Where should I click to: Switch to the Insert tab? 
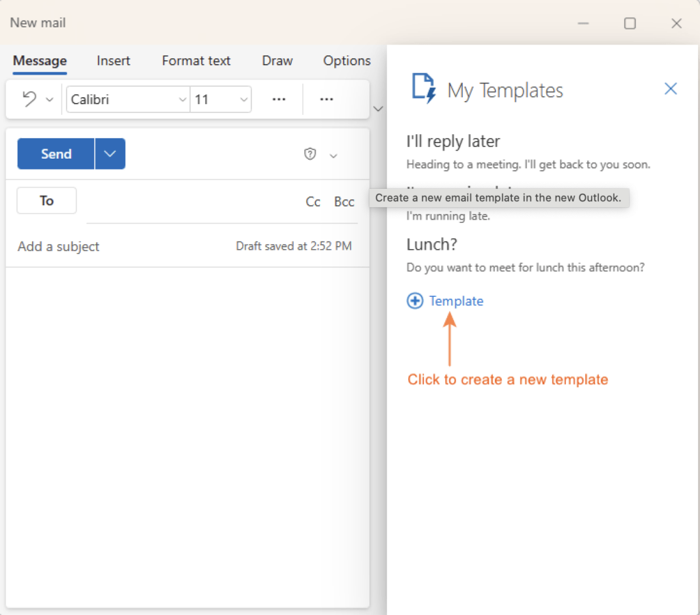pos(113,61)
